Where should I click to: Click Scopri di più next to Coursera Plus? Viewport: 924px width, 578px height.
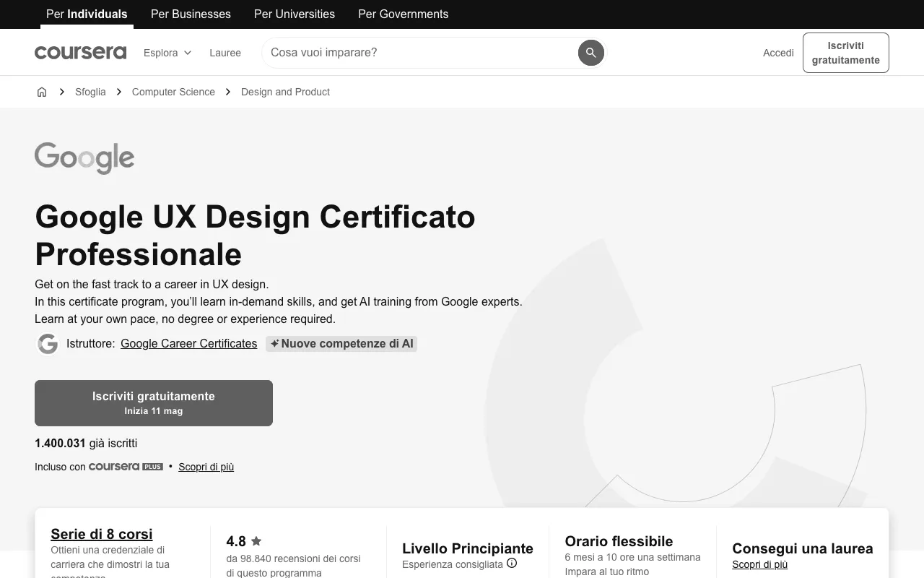206,467
